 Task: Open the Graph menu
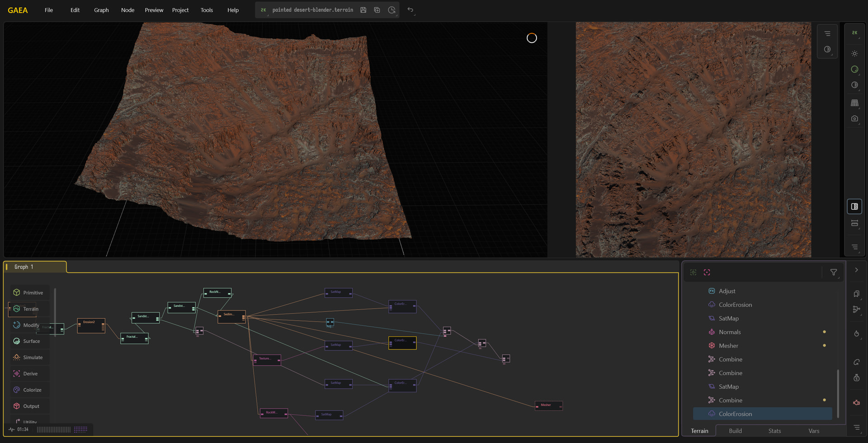[101, 10]
